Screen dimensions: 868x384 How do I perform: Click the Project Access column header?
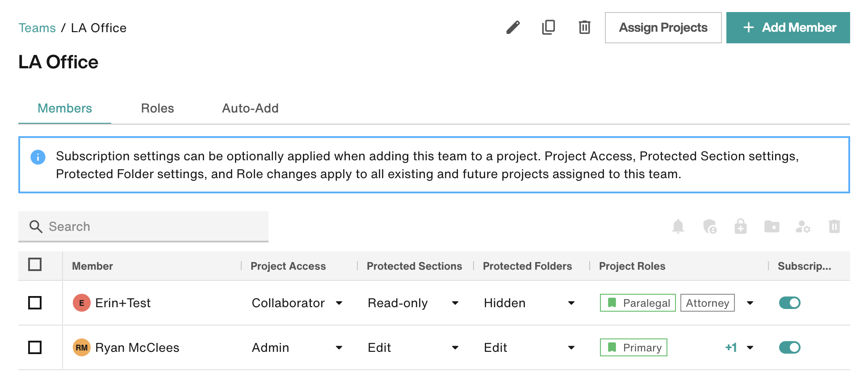click(x=288, y=266)
